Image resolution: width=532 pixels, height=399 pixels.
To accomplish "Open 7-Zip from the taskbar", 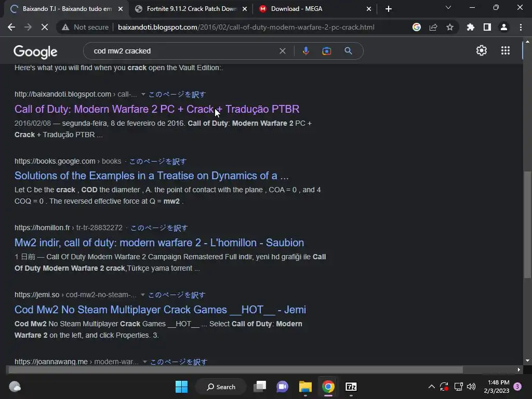I will pyautogui.click(x=351, y=387).
